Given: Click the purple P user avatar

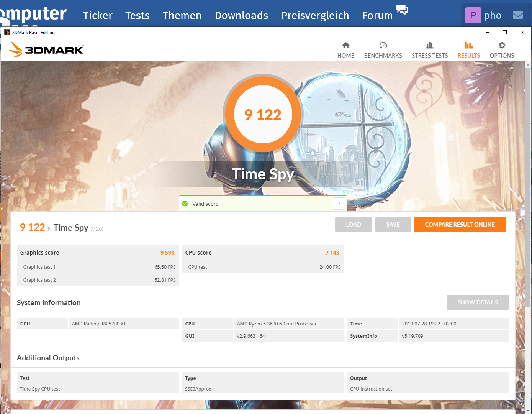Looking at the screenshot, I should (x=473, y=15).
